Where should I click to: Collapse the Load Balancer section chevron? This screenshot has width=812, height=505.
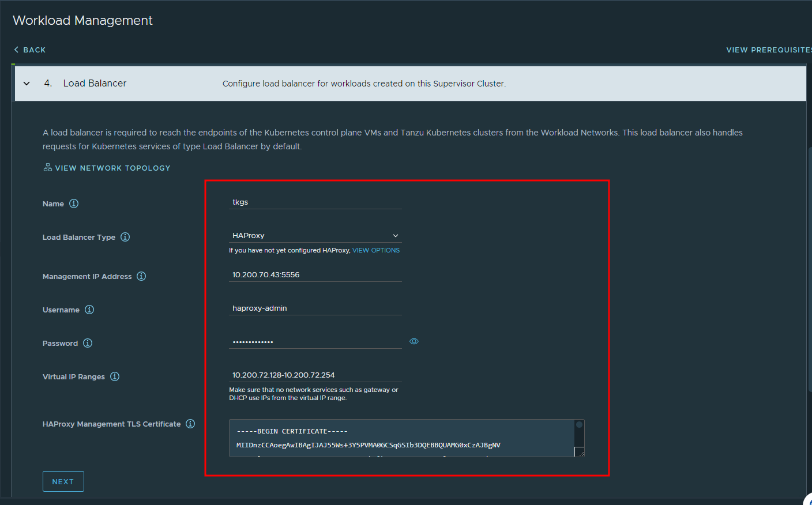pyautogui.click(x=27, y=84)
